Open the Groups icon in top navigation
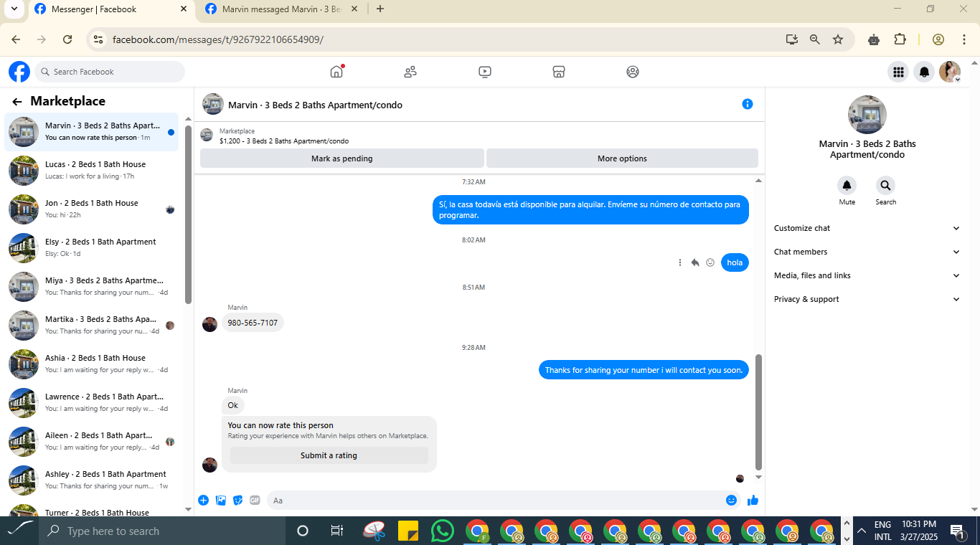Viewport: 980px width, 545px height. [633, 72]
